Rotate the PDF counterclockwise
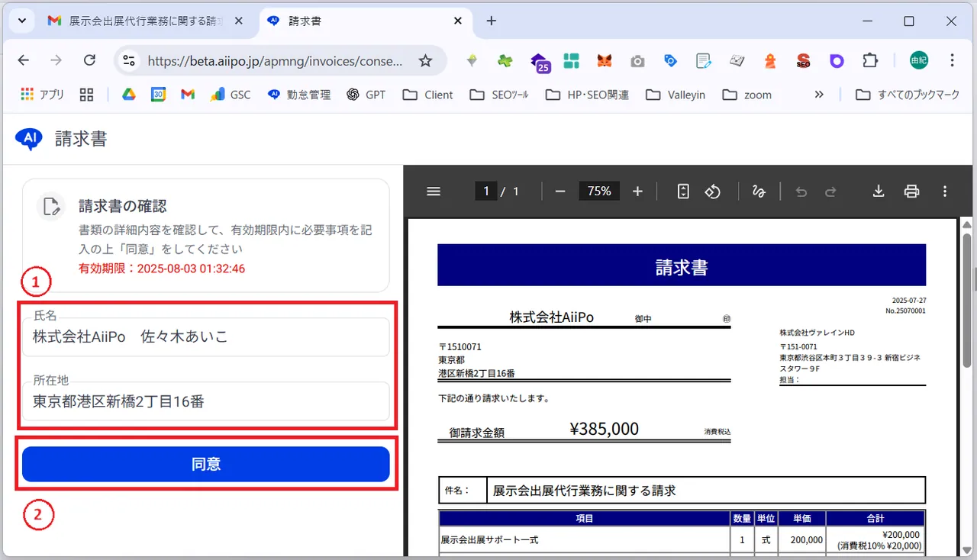 [x=713, y=191]
